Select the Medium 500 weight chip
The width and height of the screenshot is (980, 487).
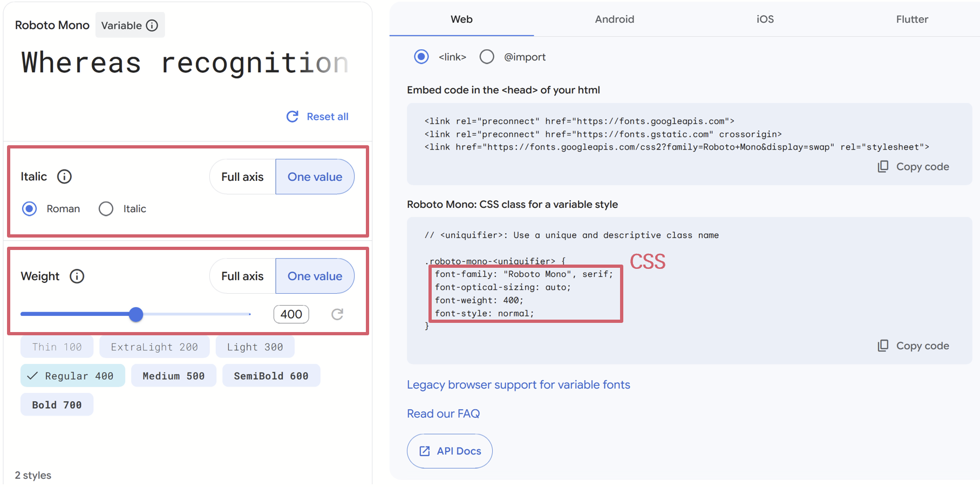[174, 376]
